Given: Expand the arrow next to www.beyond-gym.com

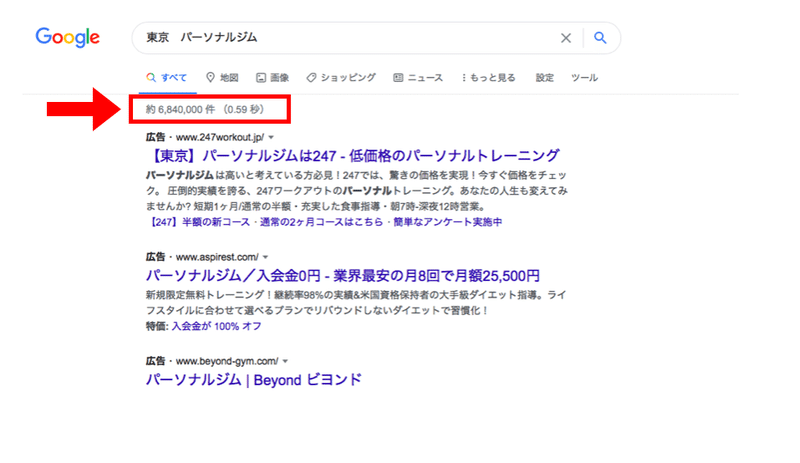Looking at the screenshot, I should point(285,361).
